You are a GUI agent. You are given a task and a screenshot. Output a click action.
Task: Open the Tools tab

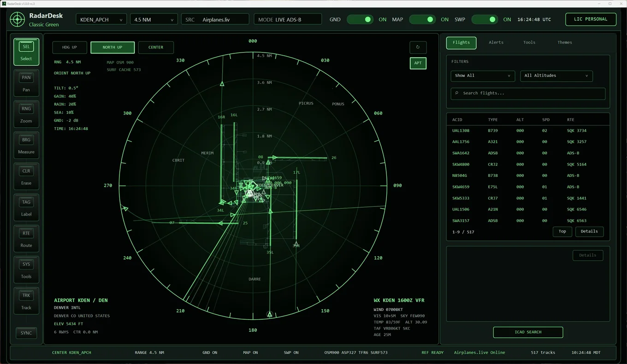(529, 42)
